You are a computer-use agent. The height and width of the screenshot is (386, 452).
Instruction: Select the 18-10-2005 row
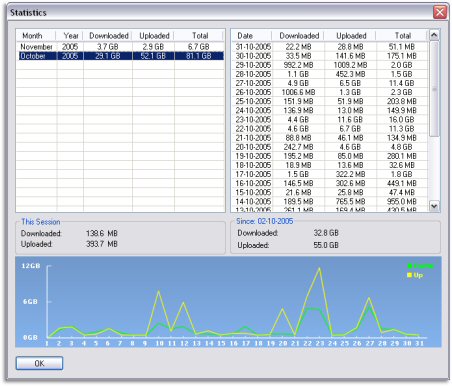330,165
